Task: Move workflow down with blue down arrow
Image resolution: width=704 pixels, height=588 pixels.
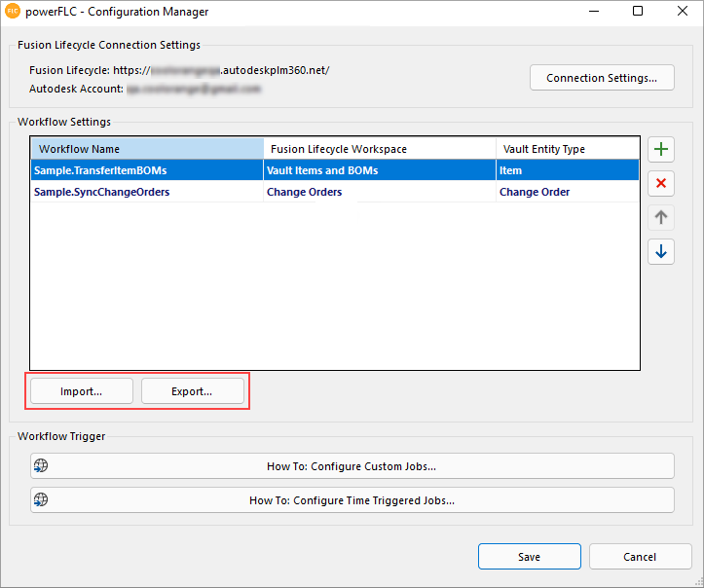Action: (661, 251)
